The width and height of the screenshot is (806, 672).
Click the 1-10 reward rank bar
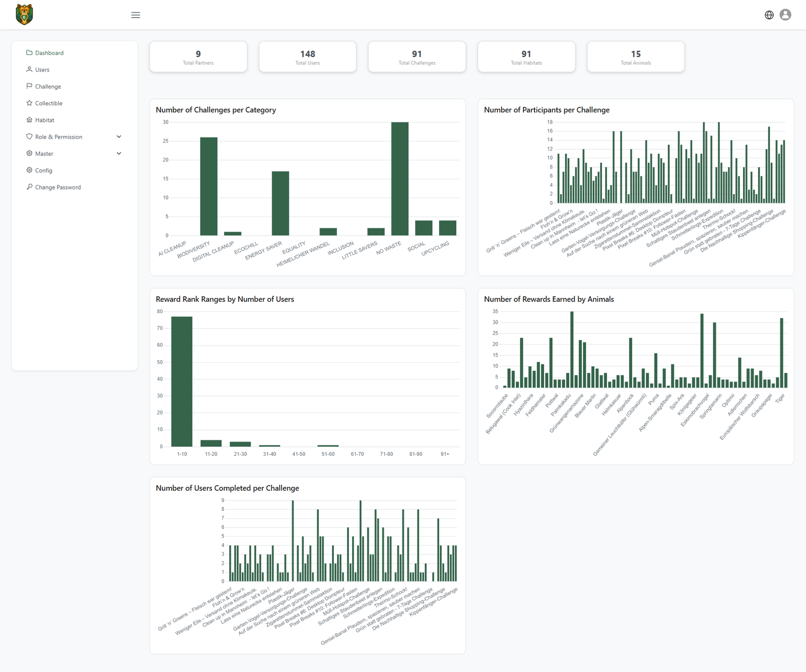click(182, 381)
